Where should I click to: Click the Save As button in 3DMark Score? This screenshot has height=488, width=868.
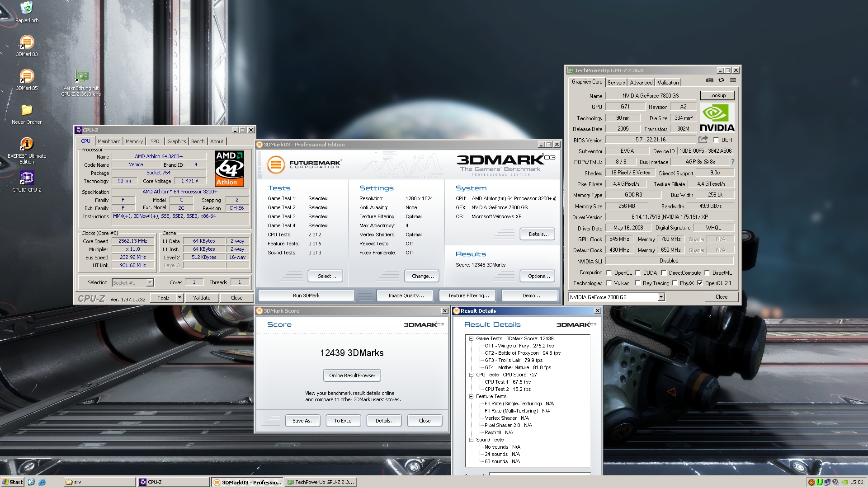coord(304,421)
